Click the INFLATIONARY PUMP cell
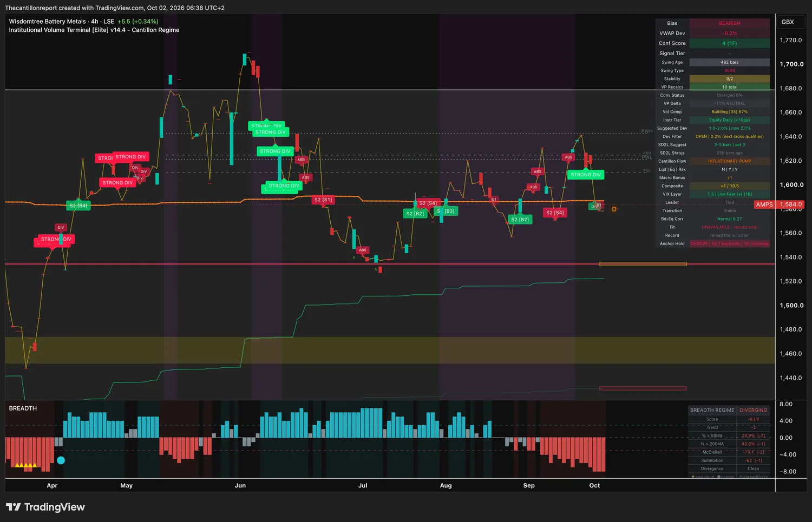 pos(730,161)
